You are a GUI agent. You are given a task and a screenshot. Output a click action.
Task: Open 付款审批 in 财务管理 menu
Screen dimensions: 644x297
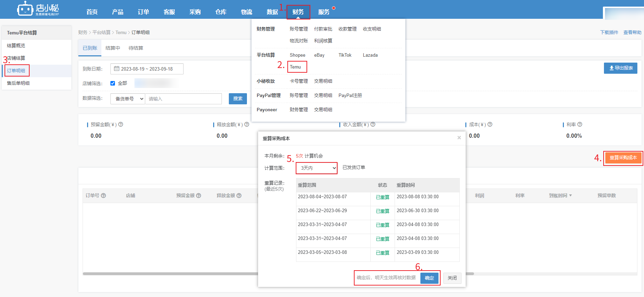coord(323,29)
